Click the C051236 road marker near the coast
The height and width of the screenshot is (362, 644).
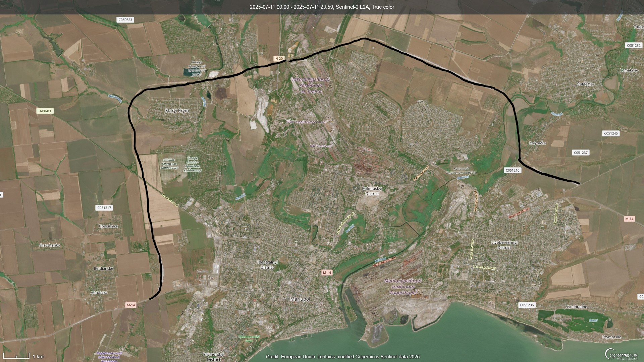coord(527,305)
